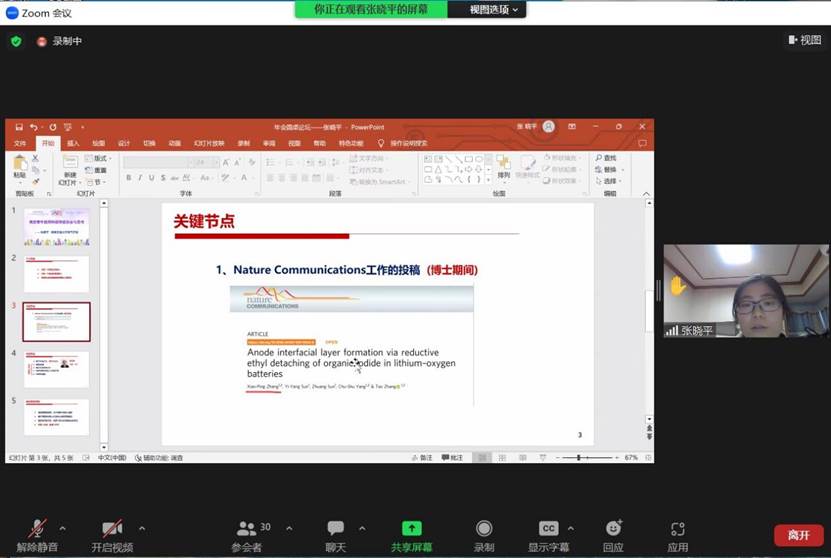The width and height of the screenshot is (831, 558).
Task: Open the Participants (参会者) panel
Action: click(x=247, y=529)
